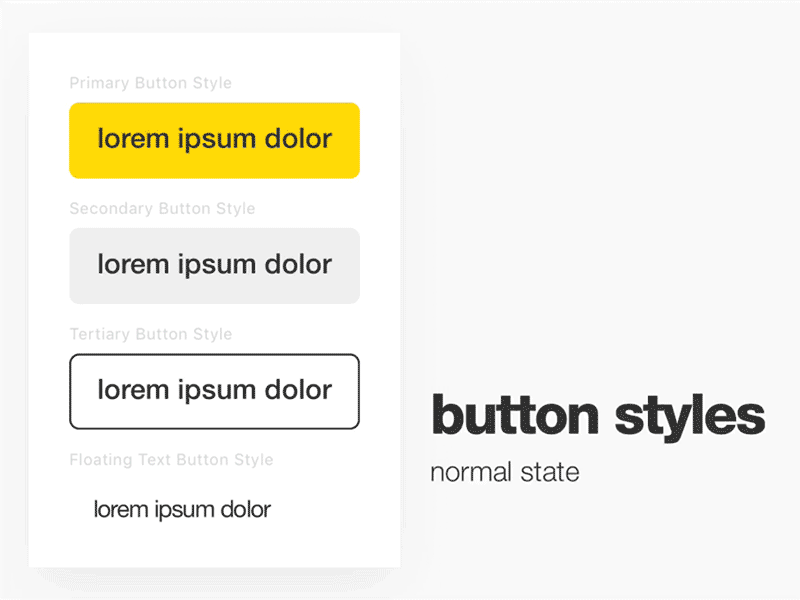The height and width of the screenshot is (600, 800).
Task: Click lorem ipsum text in outlined tertiary button
Action: tap(213, 391)
